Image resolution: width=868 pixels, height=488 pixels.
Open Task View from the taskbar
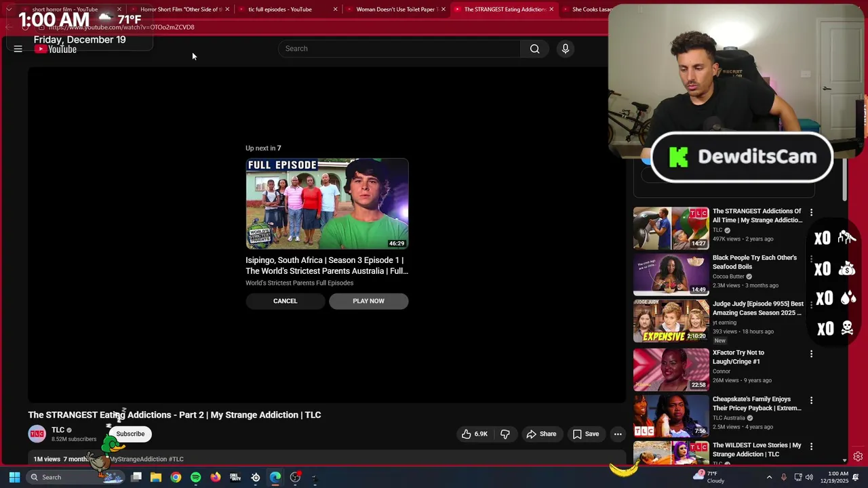click(x=136, y=477)
